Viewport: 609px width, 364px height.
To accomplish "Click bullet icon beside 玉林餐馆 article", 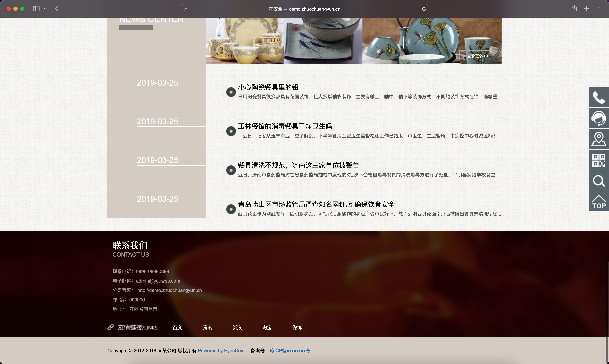I will (x=231, y=131).
